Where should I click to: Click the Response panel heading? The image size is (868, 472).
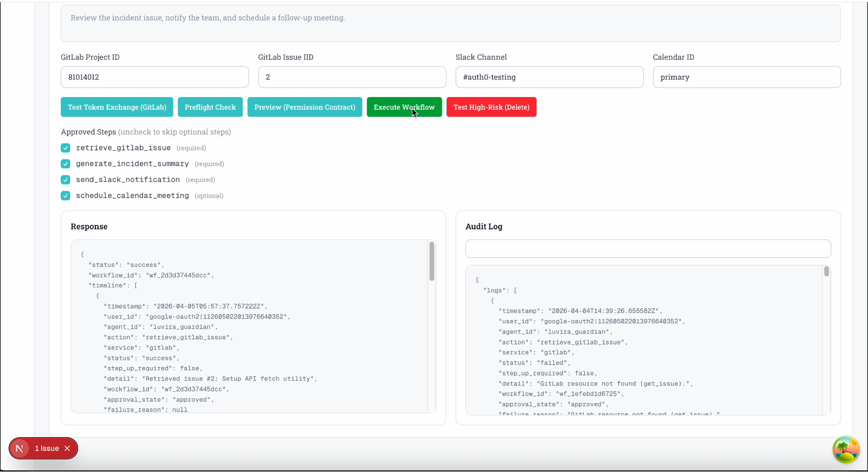(89, 227)
